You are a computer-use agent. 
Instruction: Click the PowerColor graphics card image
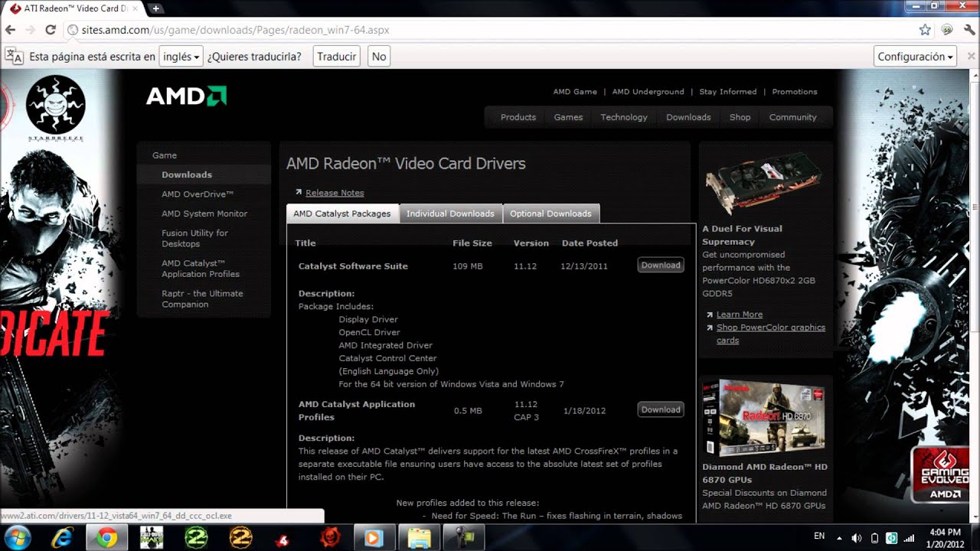(763, 182)
